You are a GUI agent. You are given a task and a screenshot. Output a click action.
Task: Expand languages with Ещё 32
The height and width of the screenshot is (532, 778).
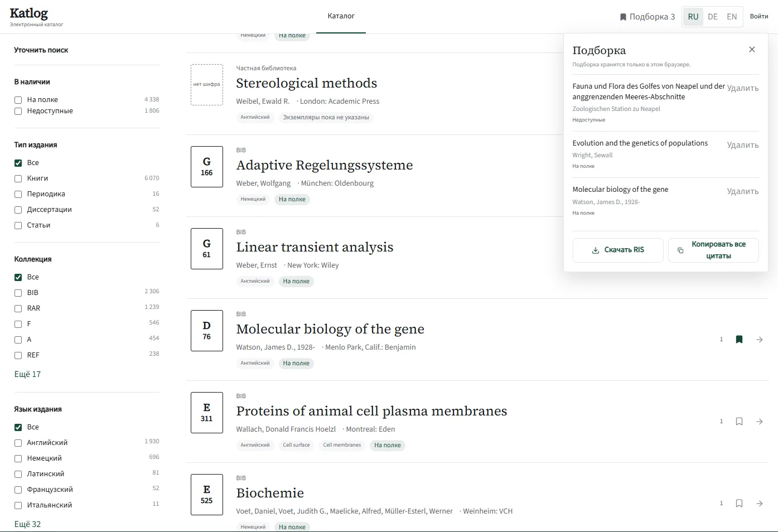click(x=27, y=524)
